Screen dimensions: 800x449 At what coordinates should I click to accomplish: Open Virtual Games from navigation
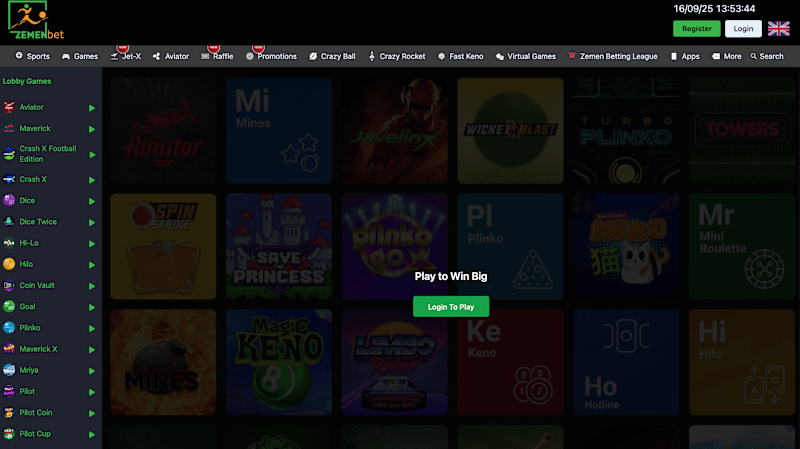coord(526,56)
